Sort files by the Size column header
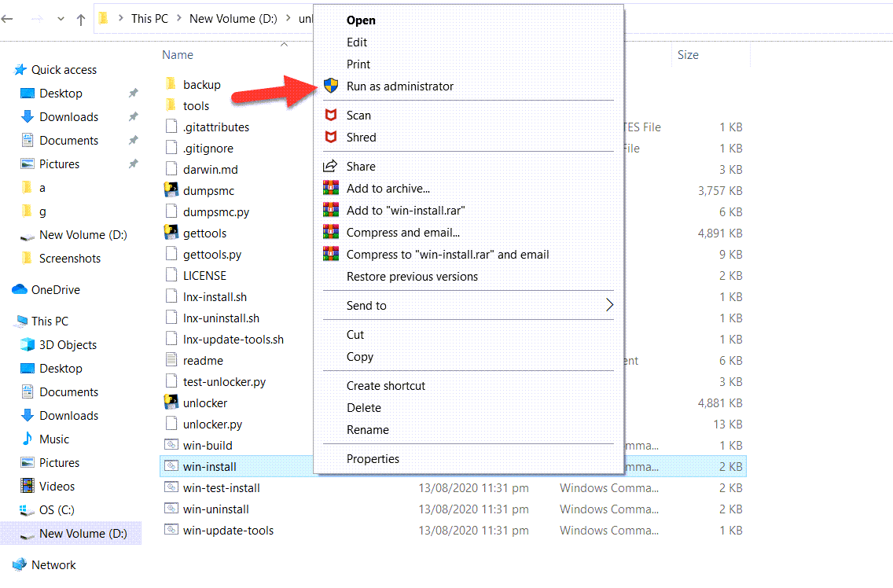The image size is (893, 588). pyautogui.click(x=688, y=55)
